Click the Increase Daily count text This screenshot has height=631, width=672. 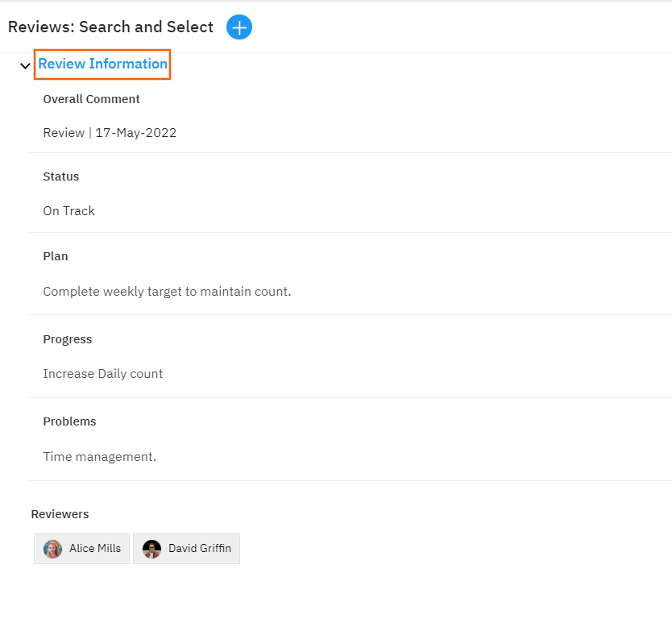[x=103, y=374]
